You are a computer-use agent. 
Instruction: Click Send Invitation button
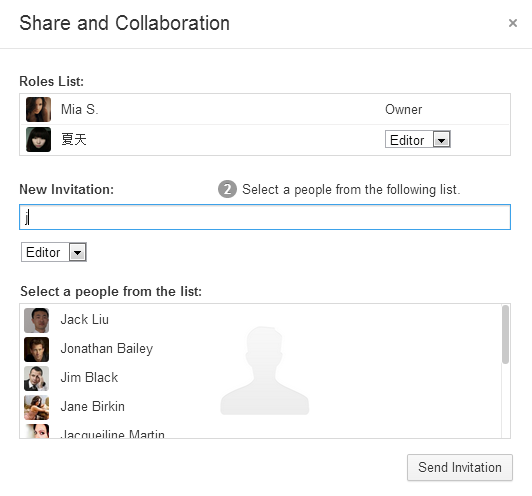(x=460, y=468)
